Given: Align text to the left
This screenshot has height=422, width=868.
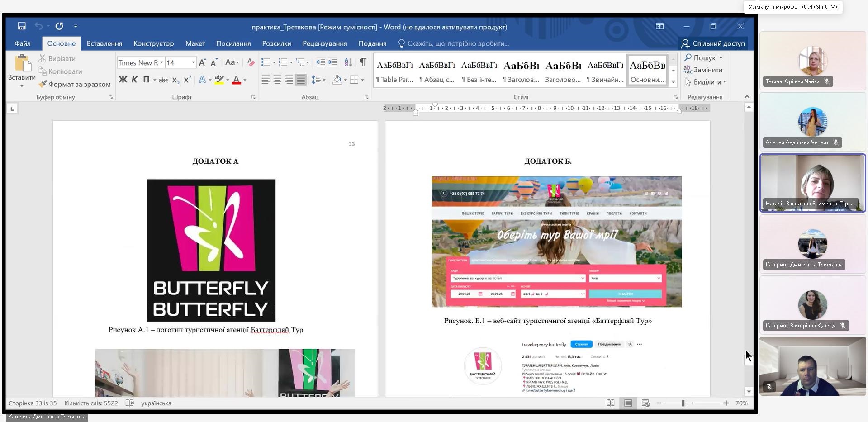Looking at the screenshot, I should pyautogui.click(x=266, y=80).
